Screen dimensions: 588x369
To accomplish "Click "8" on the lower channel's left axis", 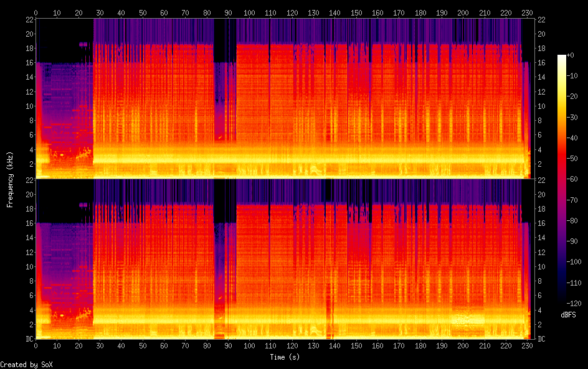I will point(32,281).
